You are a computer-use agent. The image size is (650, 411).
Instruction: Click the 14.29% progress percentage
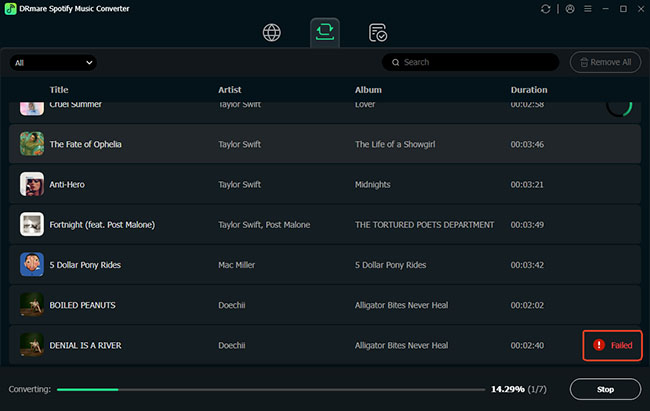point(507,389)
